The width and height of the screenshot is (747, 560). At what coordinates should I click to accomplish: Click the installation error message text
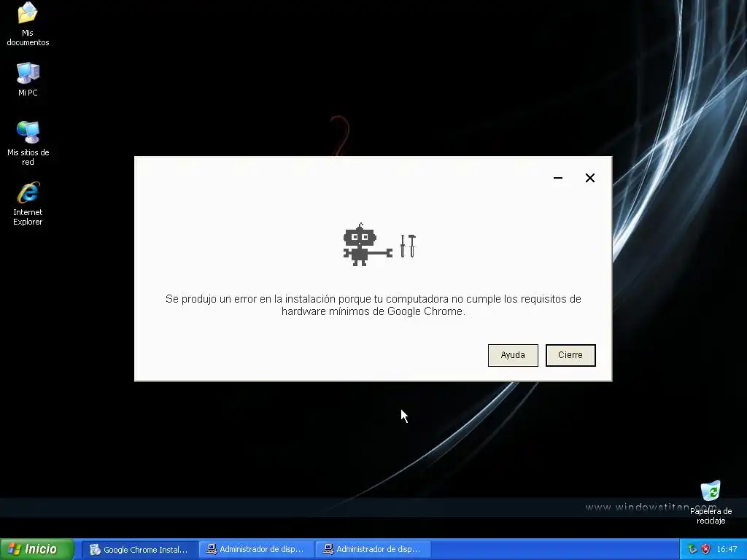(373, 306)
